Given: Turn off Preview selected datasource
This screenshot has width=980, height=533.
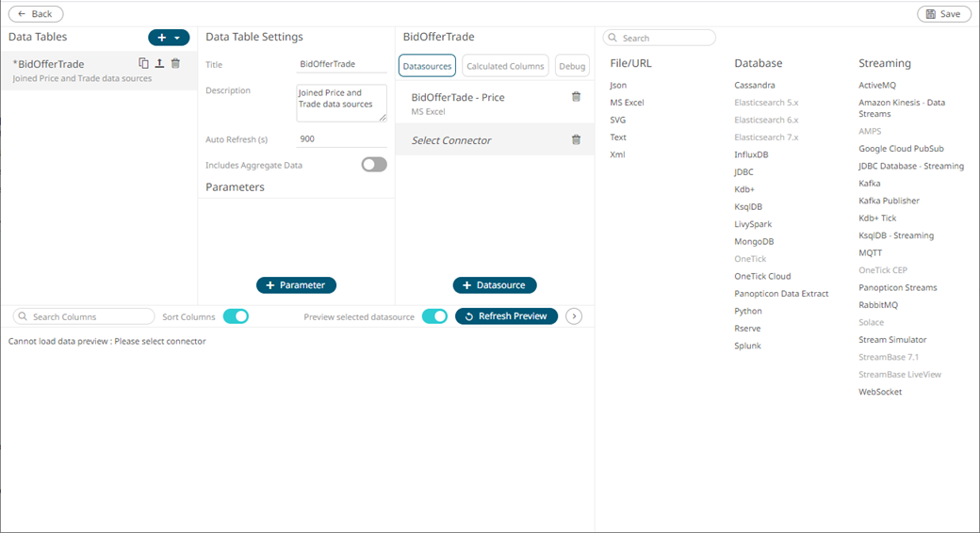Looking at the screenshot, I should click(x=434, y=316).
